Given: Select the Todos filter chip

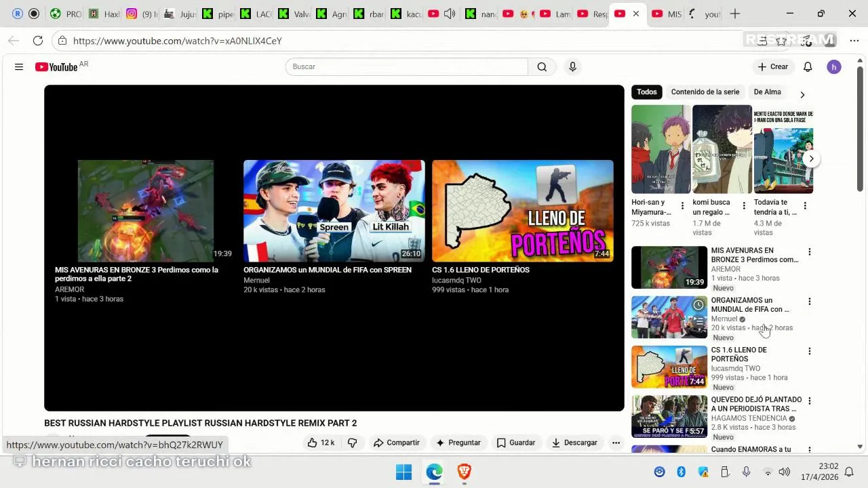Looking at the screenshot, I should 647,92.
